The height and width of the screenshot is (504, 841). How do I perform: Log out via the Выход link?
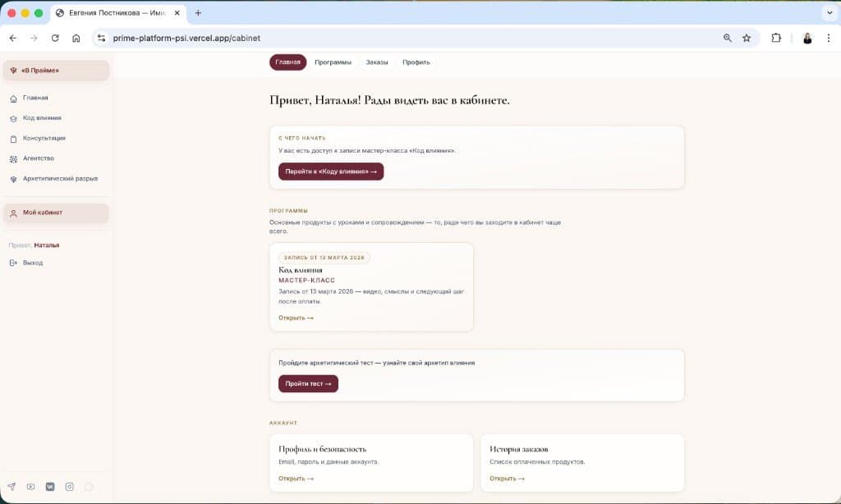[x=32, y=263]
